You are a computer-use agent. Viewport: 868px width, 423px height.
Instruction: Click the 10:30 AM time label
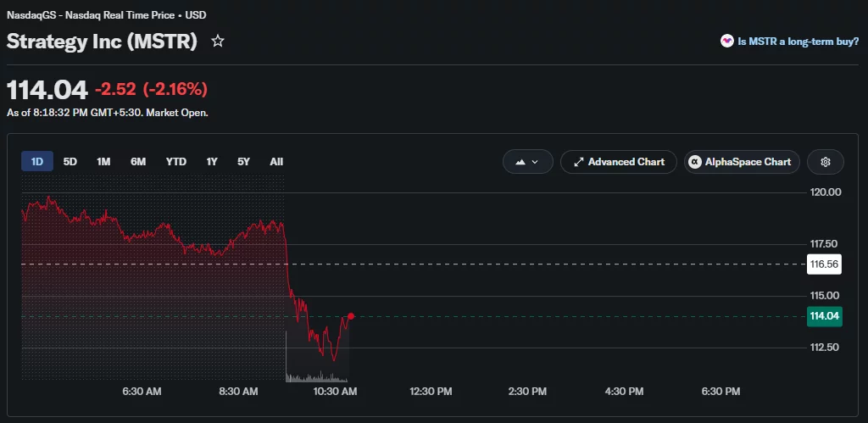335,392
